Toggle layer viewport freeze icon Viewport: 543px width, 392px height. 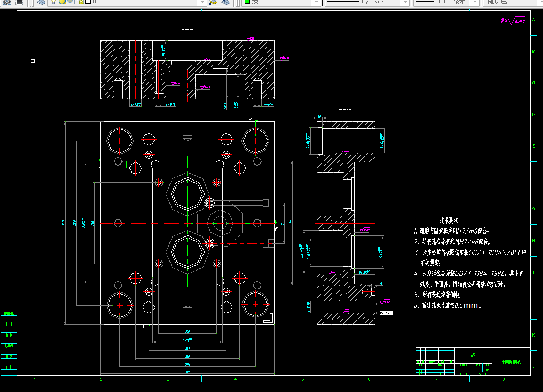pyautogui.click(x=71, y=2)
